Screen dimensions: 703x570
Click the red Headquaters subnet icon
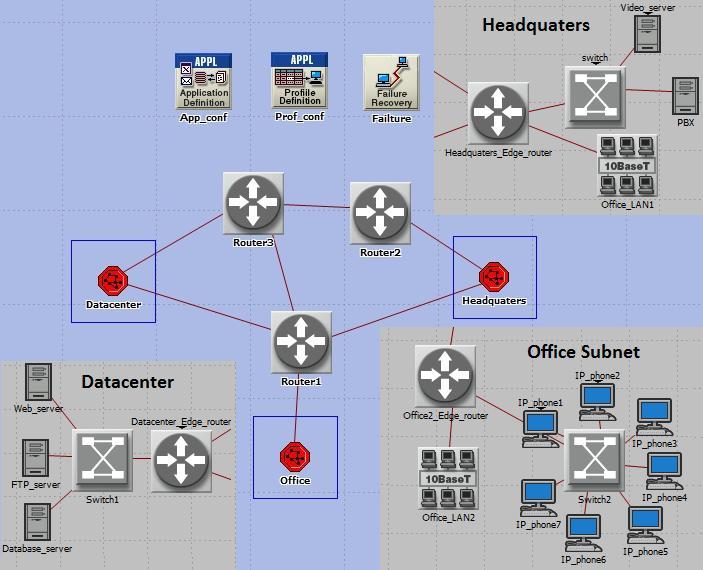click(x=494, y=277)
